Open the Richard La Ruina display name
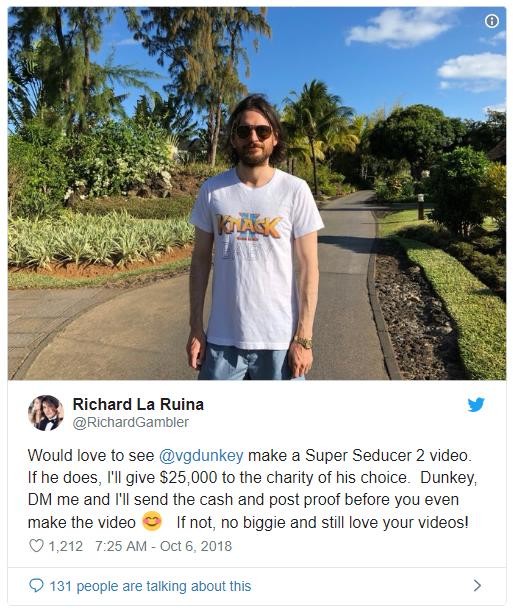The height and width of the screenshot is (612, 513). tap(138, 404)
